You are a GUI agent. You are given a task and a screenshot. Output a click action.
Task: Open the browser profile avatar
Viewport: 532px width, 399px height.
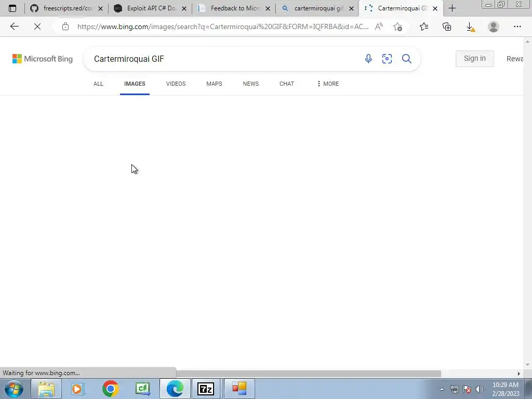pyautogui.click(x=494, y=26)
